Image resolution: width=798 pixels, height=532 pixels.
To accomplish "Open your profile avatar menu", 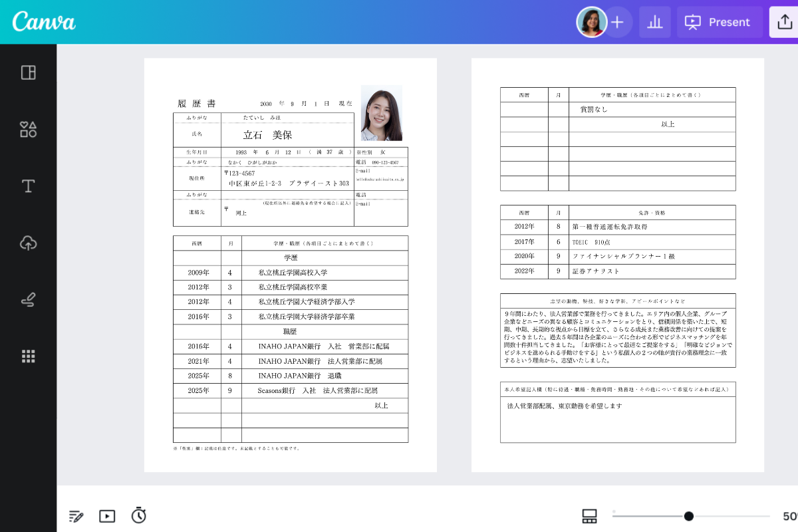I will [591, 22].
